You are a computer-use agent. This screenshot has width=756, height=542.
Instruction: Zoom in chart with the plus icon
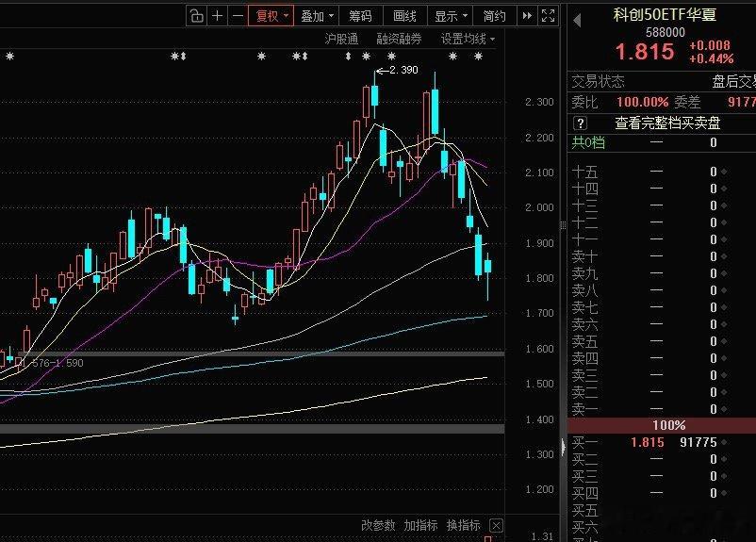pyautogui.click(x=218, y=16)
